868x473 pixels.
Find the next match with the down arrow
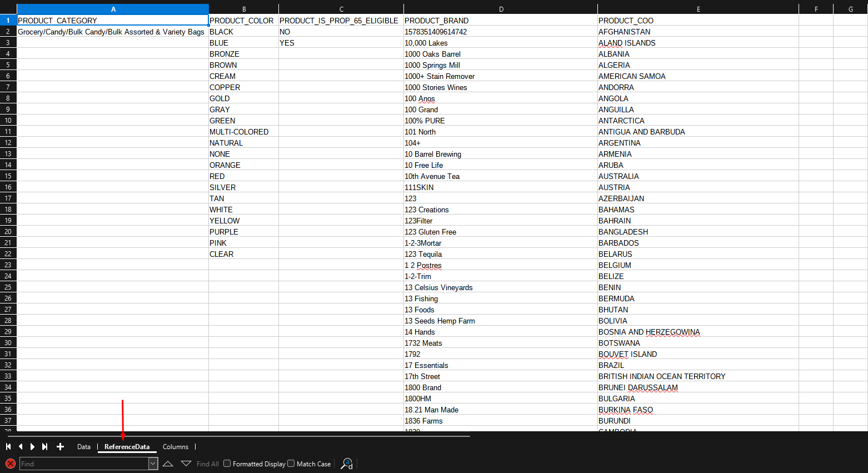pos(186,464)
